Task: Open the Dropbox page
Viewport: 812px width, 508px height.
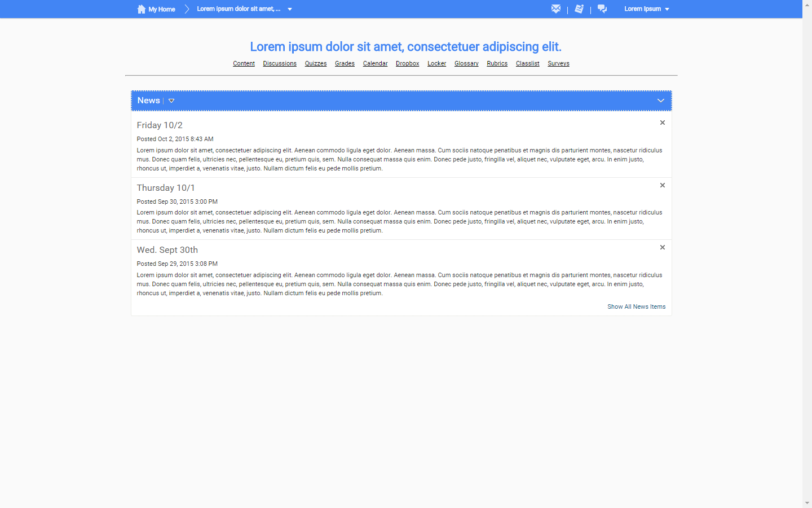Action: pyautogui.click(x=407, y=63)
